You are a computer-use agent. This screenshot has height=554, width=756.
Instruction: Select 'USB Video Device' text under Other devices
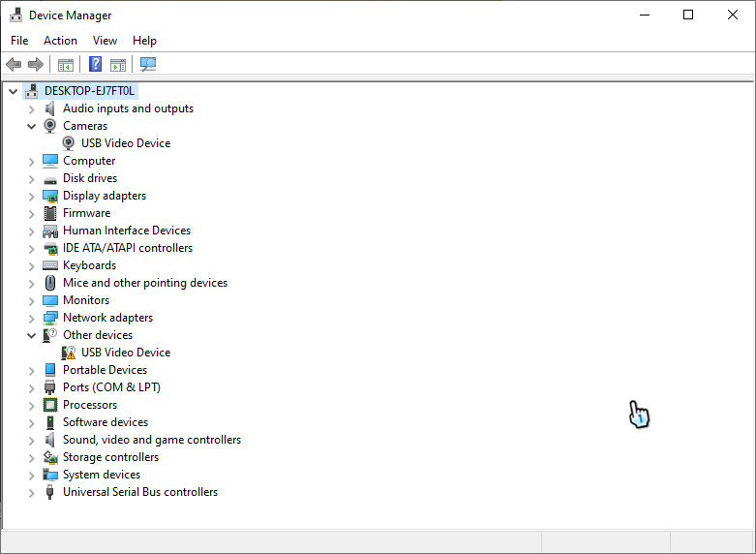point(126,353)
